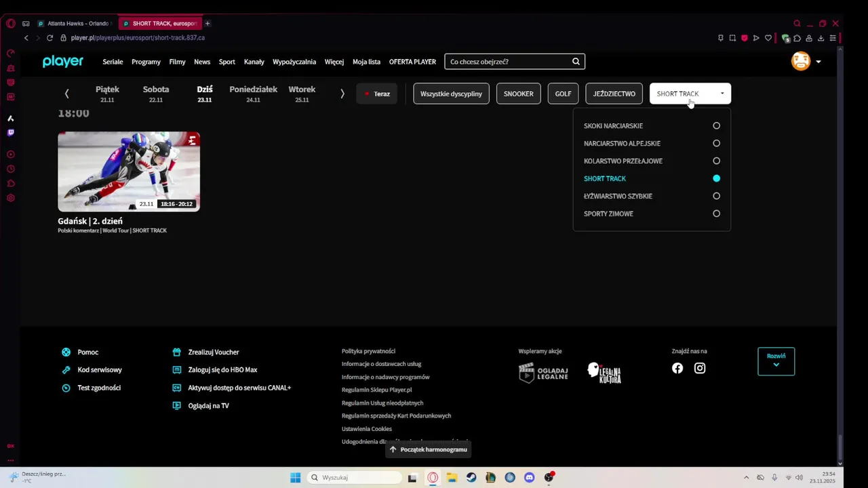Open sidebar settings gear icon
The width and height of the screenshot is (868, 488).
coord(10,198)
